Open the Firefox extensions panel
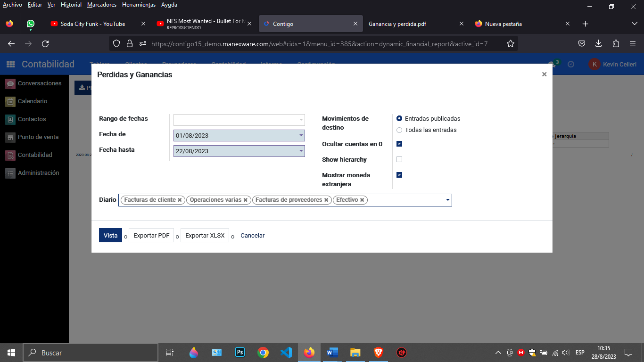 tap(616, 44)
